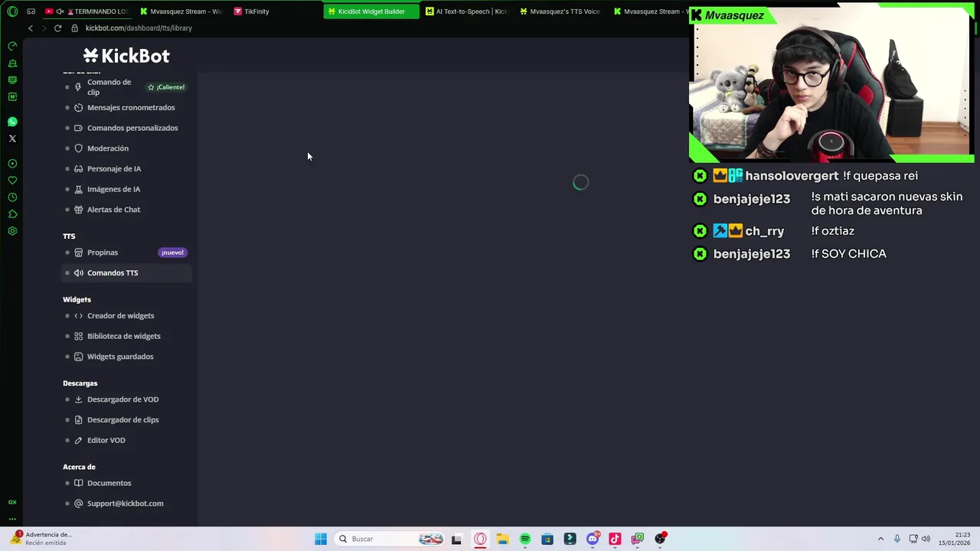Viewport: 980px width, 551px height.
Task: Go back with the browser back arrow
Action: (31, 28)
